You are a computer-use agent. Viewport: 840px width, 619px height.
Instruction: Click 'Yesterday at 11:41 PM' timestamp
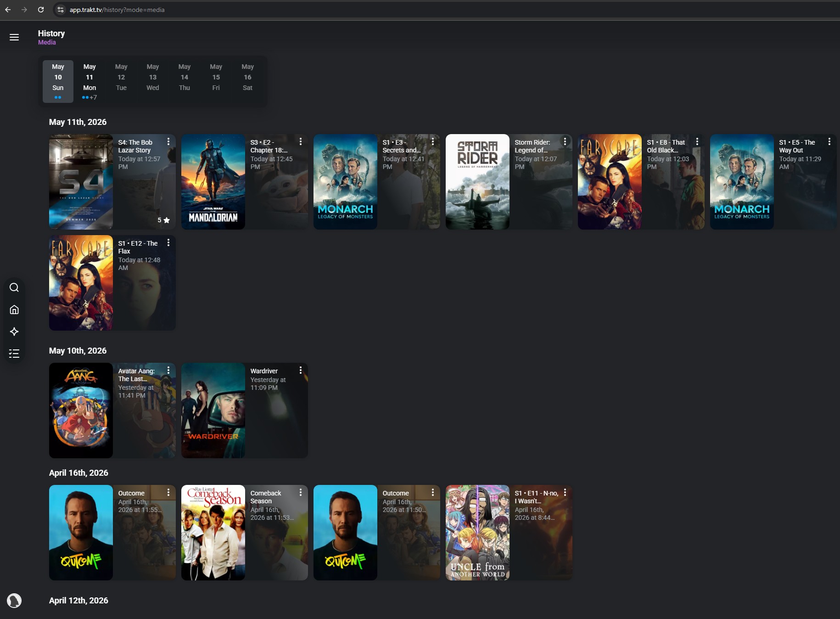click(136, 391)
